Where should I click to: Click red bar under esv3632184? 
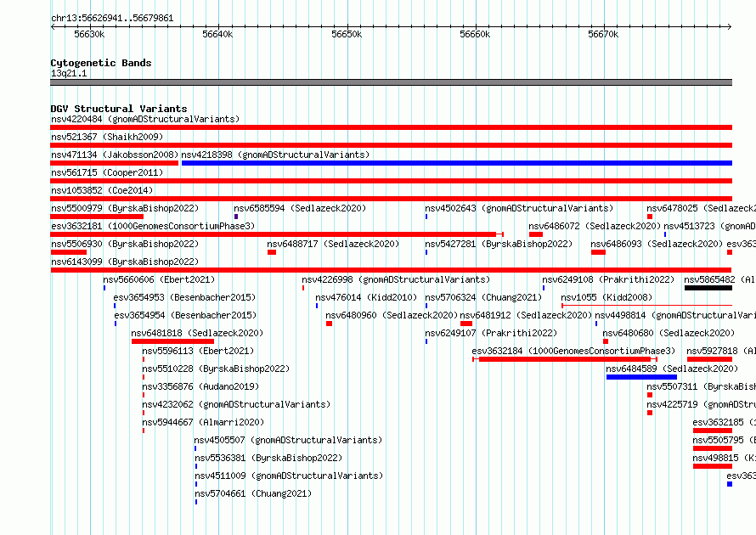point(565,359)
